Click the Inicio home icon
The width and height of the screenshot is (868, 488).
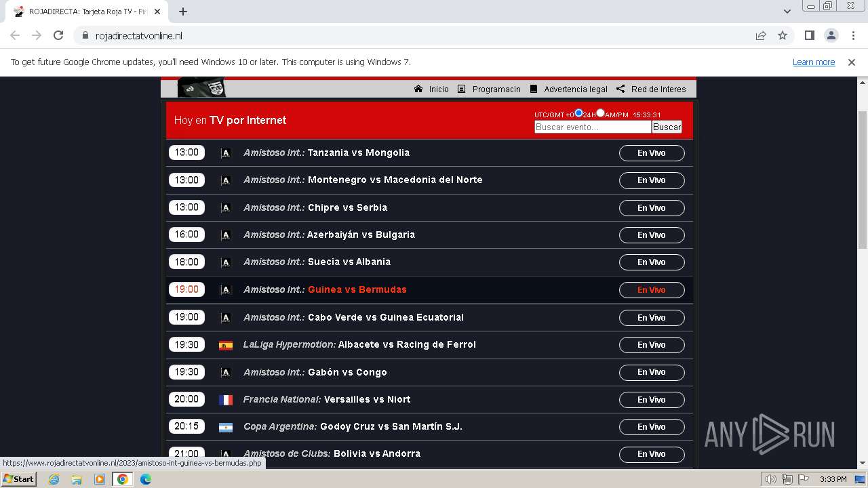click(x=418, y=89)
